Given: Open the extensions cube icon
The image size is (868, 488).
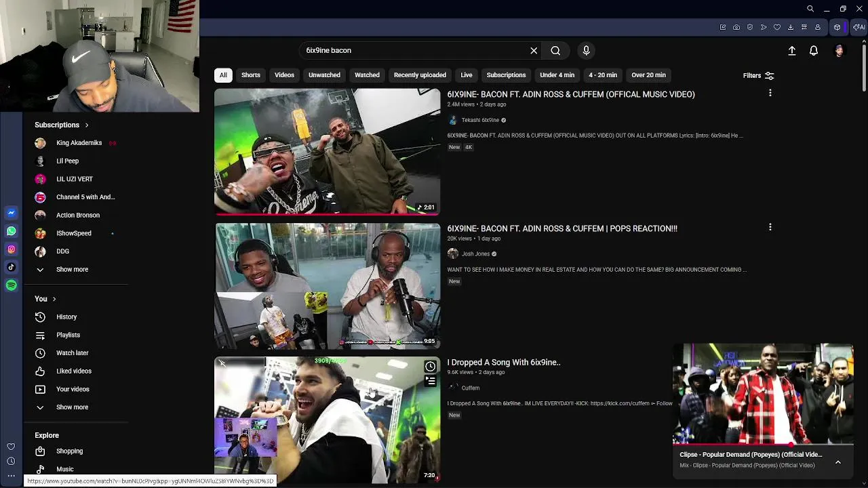Looking at the screenshot, I should pyautogui.click(x=837, y=27).
